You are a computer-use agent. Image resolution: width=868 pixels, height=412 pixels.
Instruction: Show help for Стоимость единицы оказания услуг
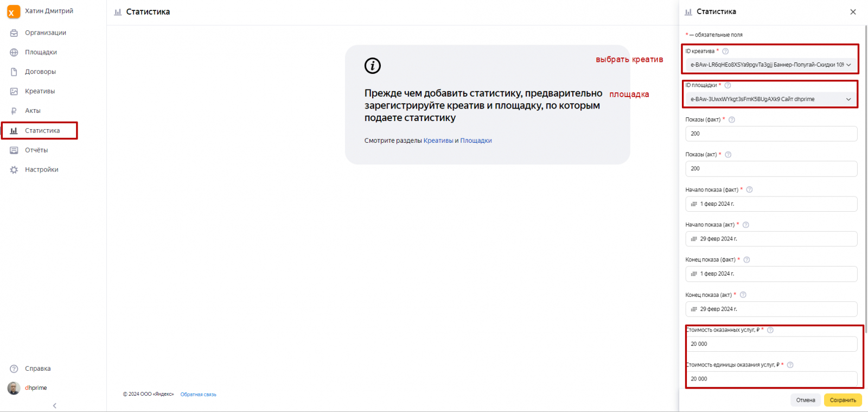coord(790,365)
